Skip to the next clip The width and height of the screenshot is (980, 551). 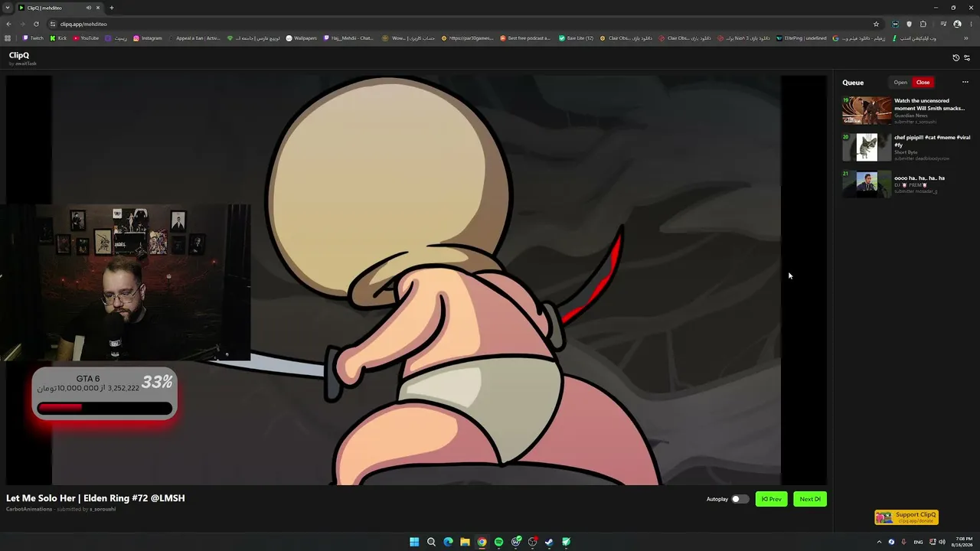click(810, 499)
